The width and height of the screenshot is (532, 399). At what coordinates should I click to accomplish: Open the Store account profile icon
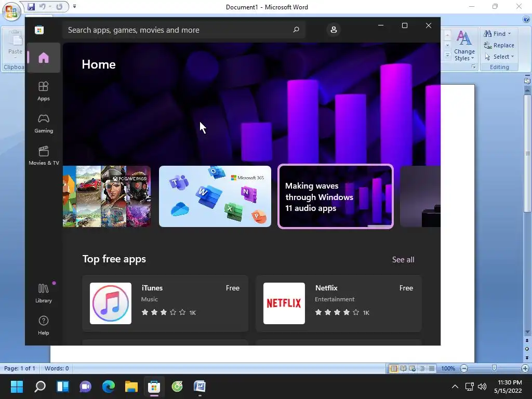pyautogui.click(x=334, y=30)
